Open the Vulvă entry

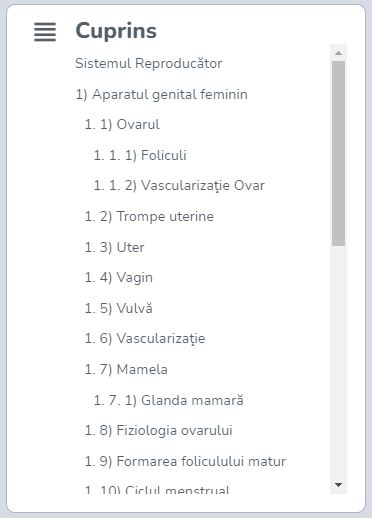click(119, 308)
